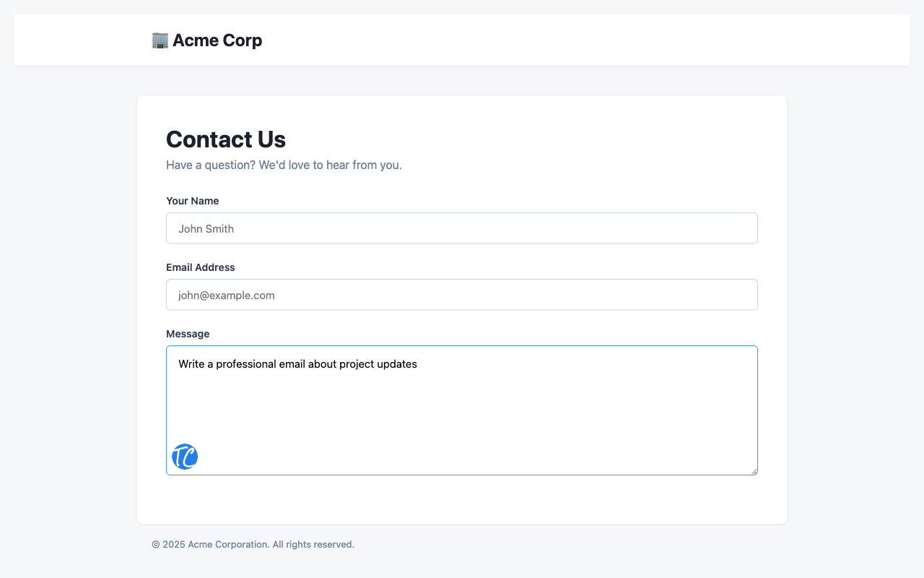Image resolution: width=924 pixels, height=578 pixels.
Task: Click the Message textarea resize handle
Action: click(754, 471)
